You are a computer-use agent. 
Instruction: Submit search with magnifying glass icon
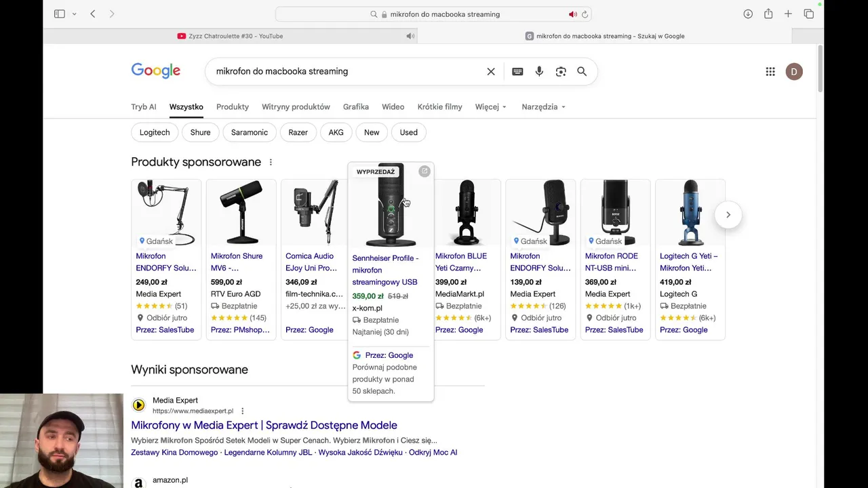pyautogui.click(x=582, y=71)
